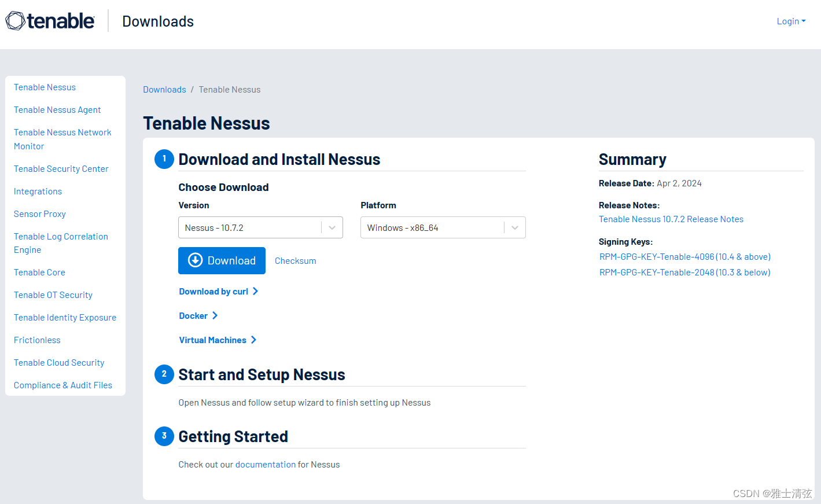821x504 pixels.
Task: Open the Version dropdown showing Nessus 10.7.2
Action: (260, 227)
